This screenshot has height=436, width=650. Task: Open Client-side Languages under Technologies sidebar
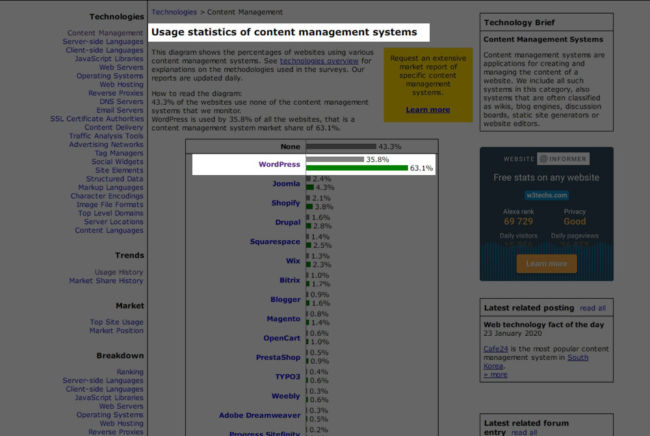point(104,50)
